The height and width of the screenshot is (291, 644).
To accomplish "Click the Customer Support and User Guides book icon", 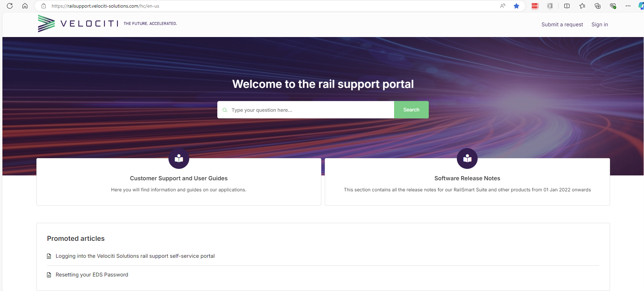I will point(179,158).
